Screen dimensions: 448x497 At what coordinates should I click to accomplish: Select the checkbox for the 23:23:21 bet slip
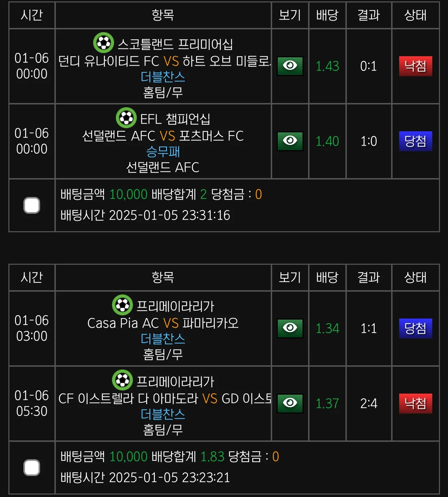[32, 468]
